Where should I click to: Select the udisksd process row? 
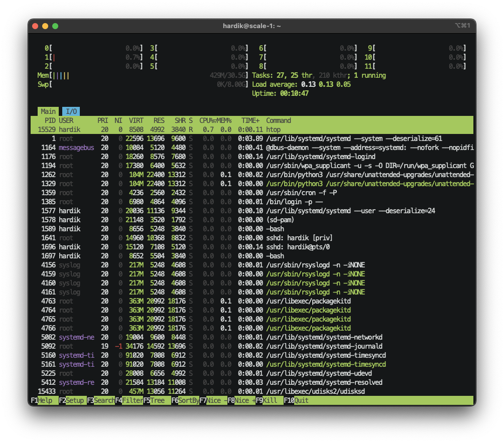click(252, 391)
